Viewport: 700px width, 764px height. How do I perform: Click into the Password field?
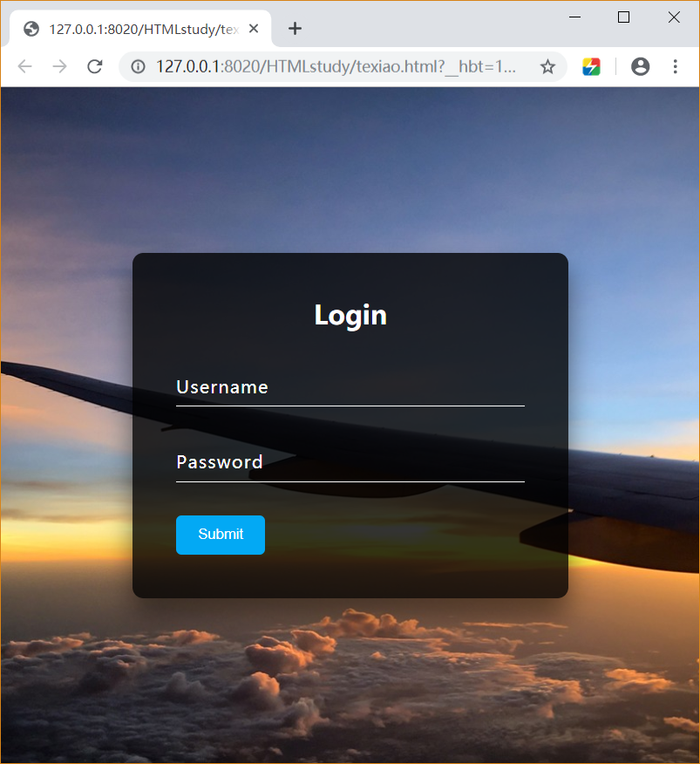(350, 464)
